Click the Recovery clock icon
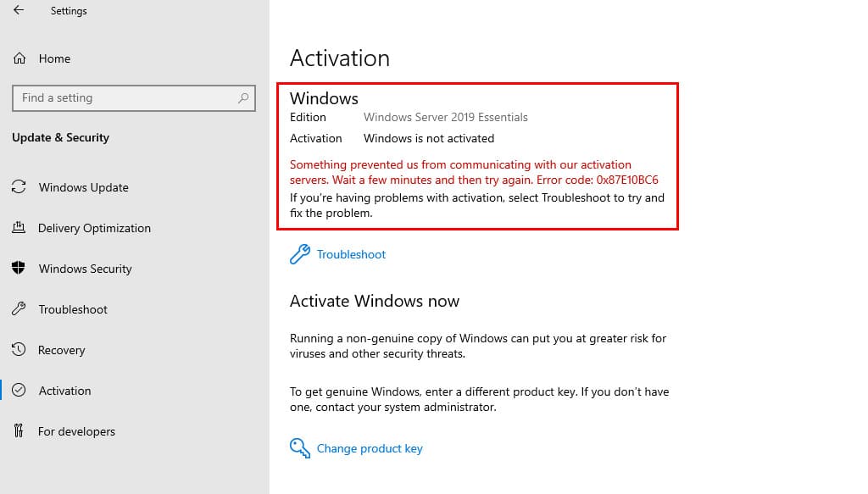This screenshot has width=868, height=494. (x=19, y=349)
